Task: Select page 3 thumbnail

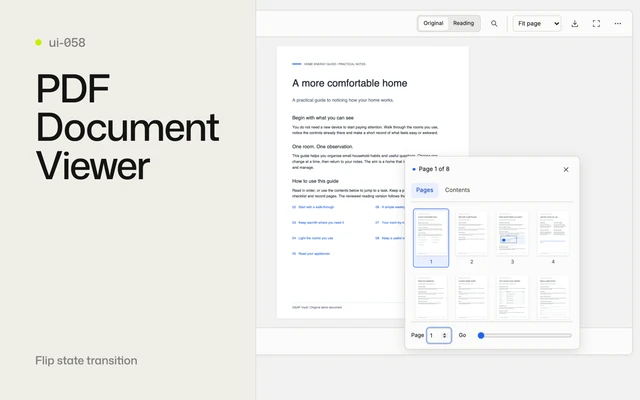Action: point(512,238)
